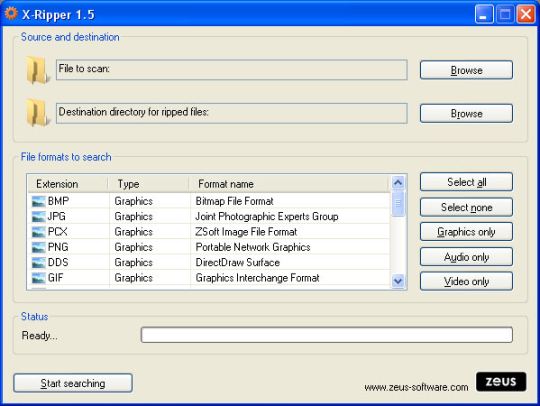540x406 pixels.
Task: Click Joint Photographic Experts Group text
Action: click(x=267, y=217)
